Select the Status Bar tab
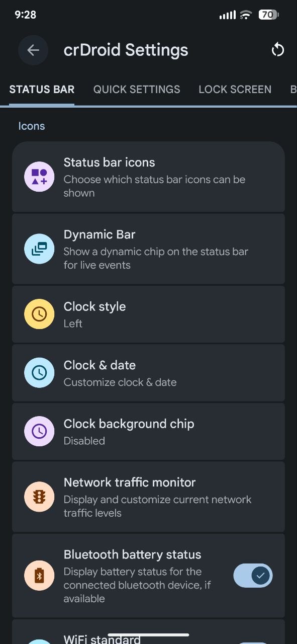 coord(42,90)
